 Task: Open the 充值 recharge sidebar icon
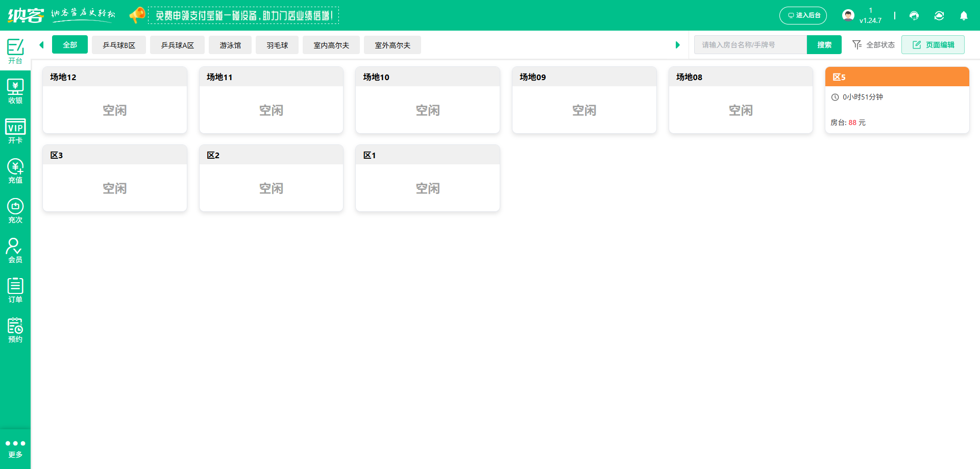coord(15,171)
